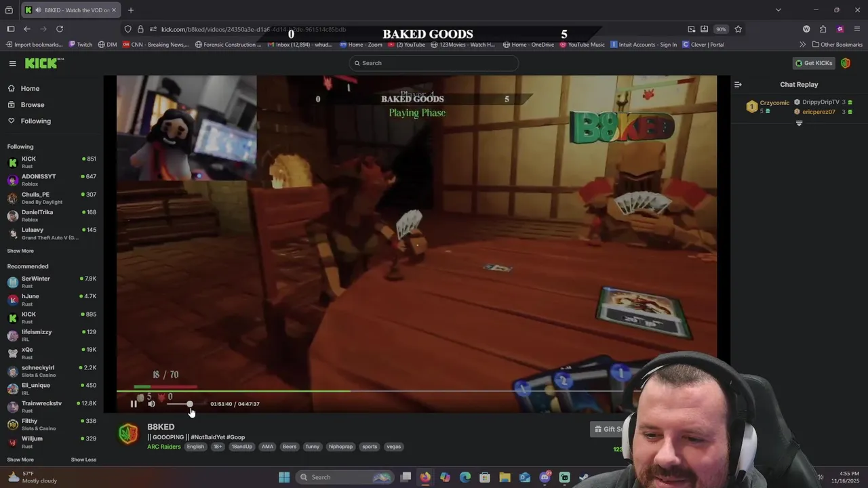Pause the VOD playback

(x=134, y=404)
